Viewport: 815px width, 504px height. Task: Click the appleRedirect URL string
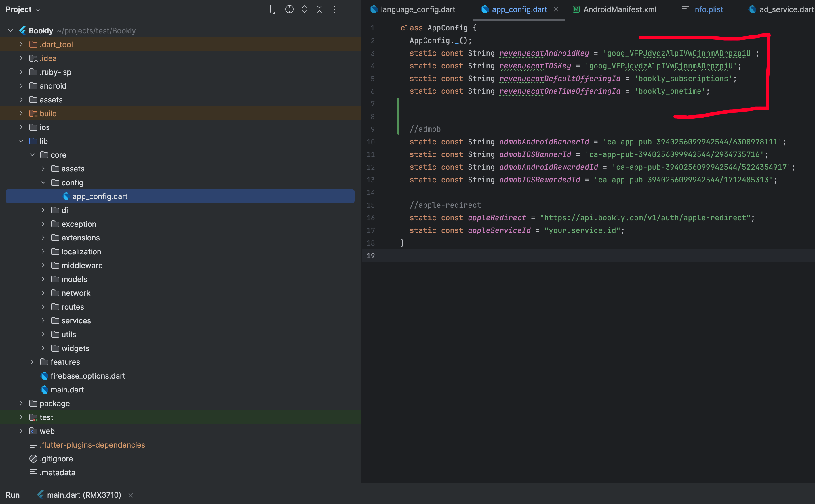[x=645, y=218]
